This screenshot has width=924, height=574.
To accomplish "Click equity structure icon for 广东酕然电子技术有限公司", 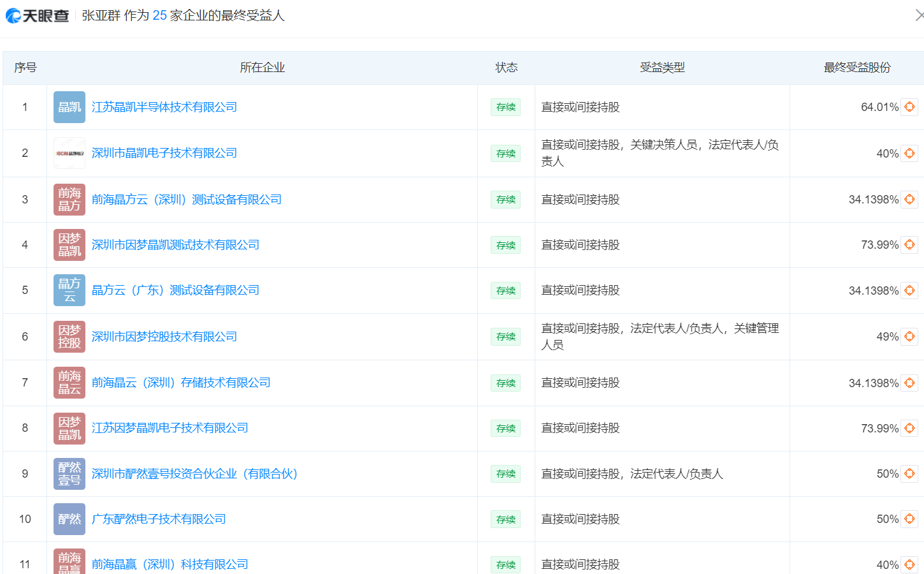I will pos(909,519).
